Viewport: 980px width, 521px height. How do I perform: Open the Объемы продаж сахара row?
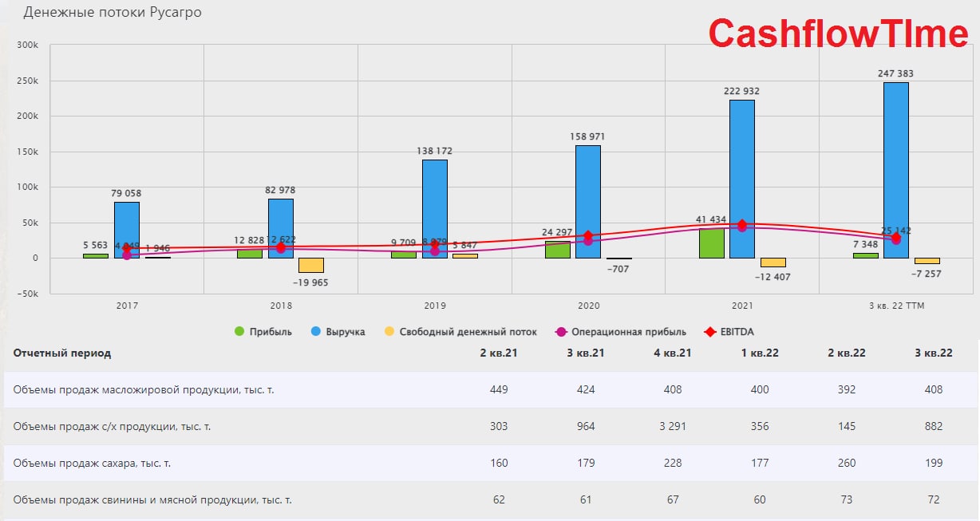pyautogui.click(x=490, y=463)
